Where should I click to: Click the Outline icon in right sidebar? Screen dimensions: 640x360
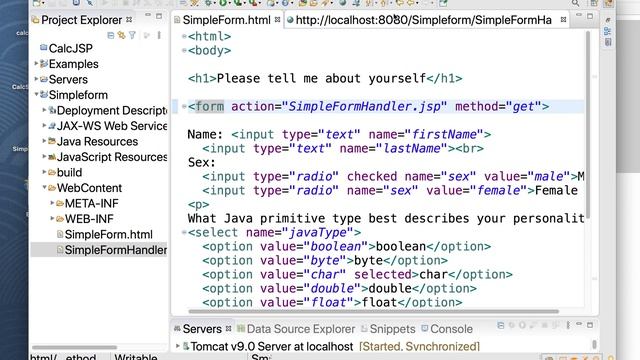(608, 31)
